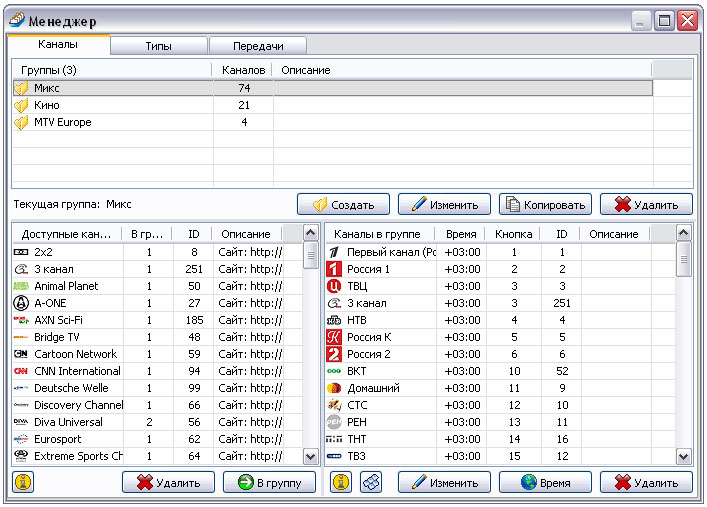Image resolution: width=707 pixels, height=507 pixels.
Task: Select ВКТ row in group channels
Action: click(x=500, y=371)
